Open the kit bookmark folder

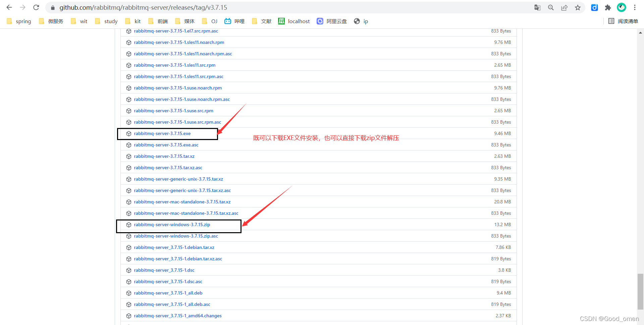pyautogui.click(x=133, y=21)
